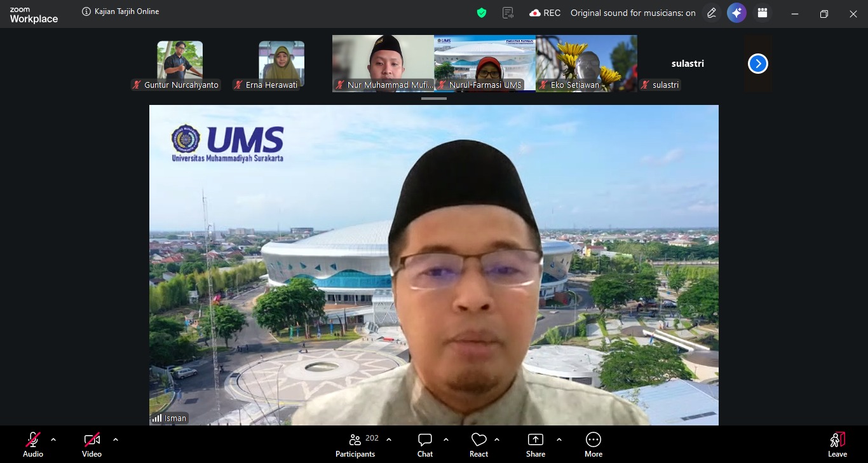Expand the Video options caret

click(x=115, y=439)
